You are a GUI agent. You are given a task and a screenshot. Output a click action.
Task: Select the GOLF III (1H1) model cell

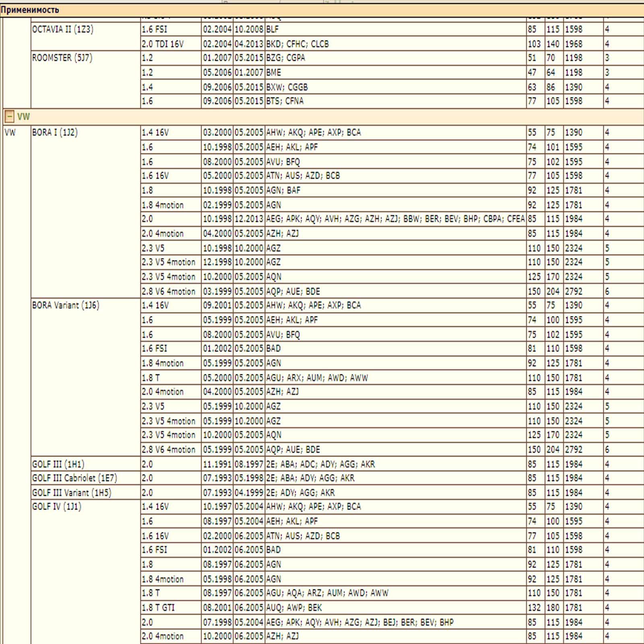pos(58,464)
